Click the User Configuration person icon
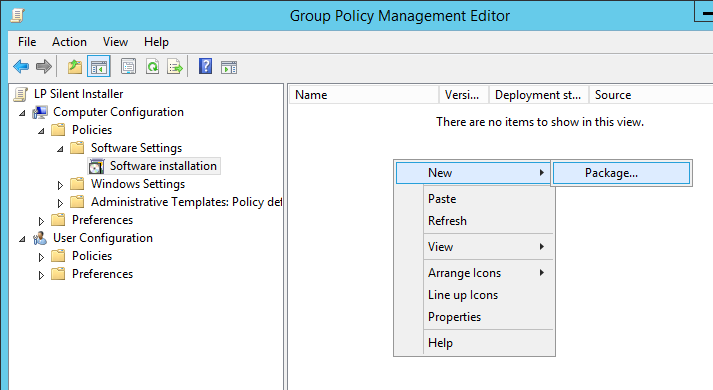This screenshot has width=713, height=390. point(40,238)
